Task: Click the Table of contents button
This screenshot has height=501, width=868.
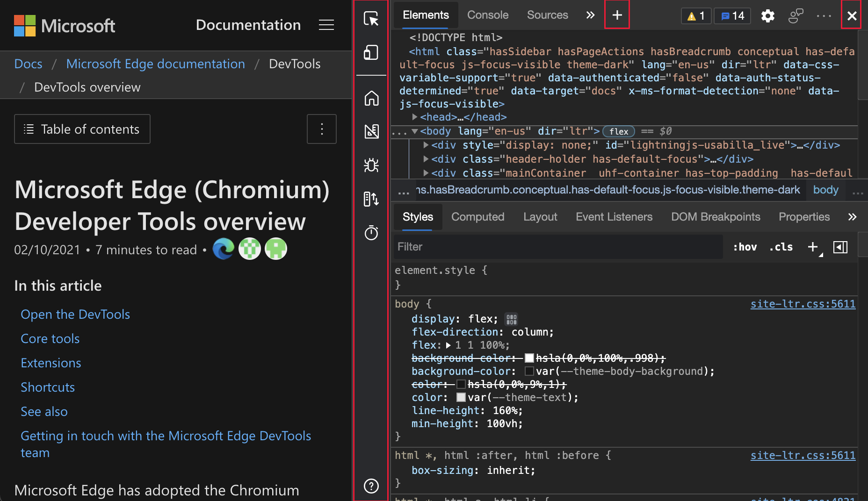Action: click(82, 129)
